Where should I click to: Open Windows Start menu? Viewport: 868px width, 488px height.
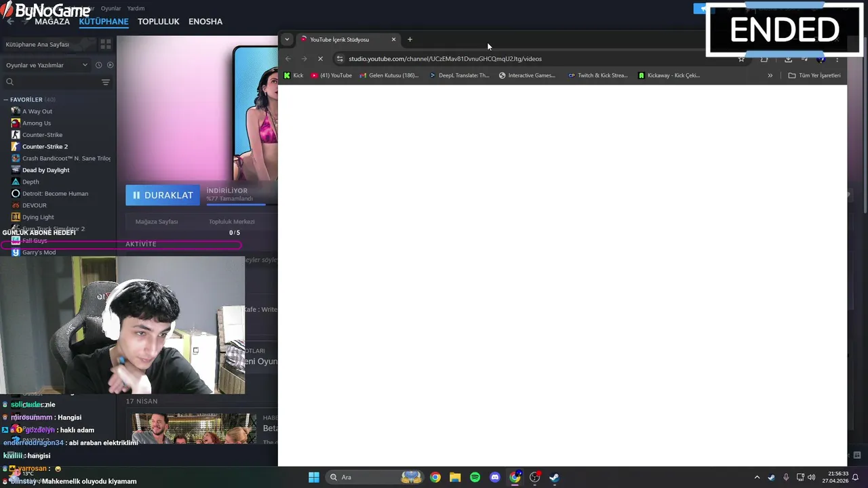click(314, 477)
